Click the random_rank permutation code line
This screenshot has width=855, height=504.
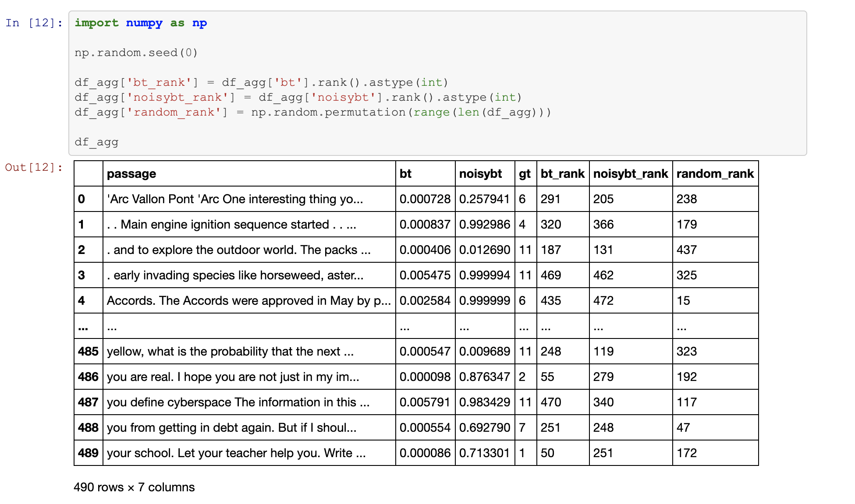tap(312, 112)
